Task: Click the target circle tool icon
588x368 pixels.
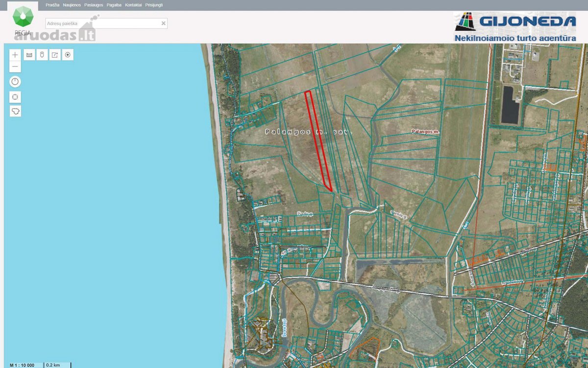Action: [x=68, y=55]
